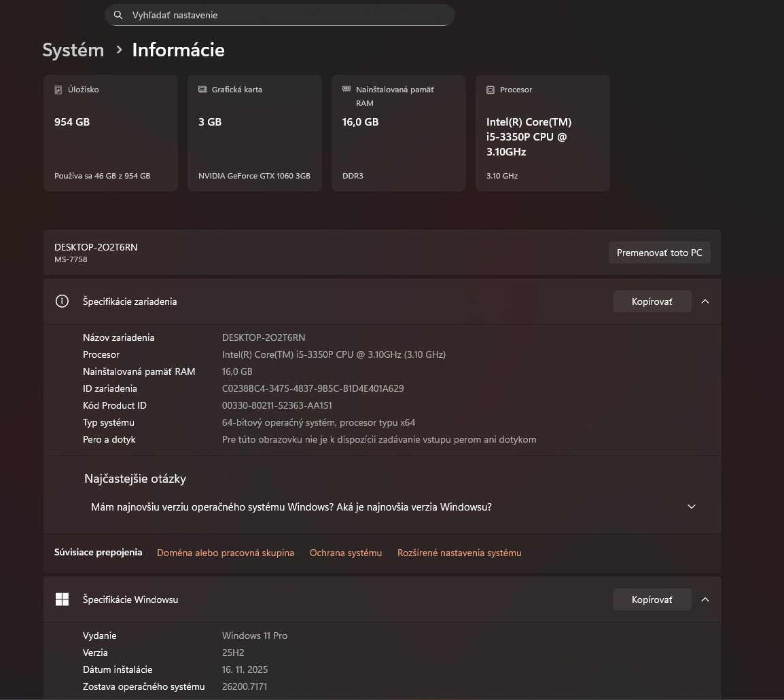
Task: Copy the device specifications with Kopírovať
Action: 652,301
